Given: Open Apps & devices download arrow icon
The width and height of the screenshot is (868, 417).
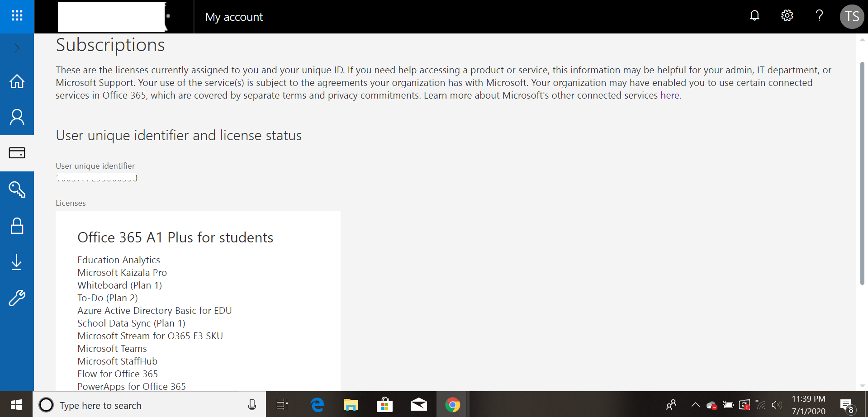Looking at the screenshot, I should [17, 261].
